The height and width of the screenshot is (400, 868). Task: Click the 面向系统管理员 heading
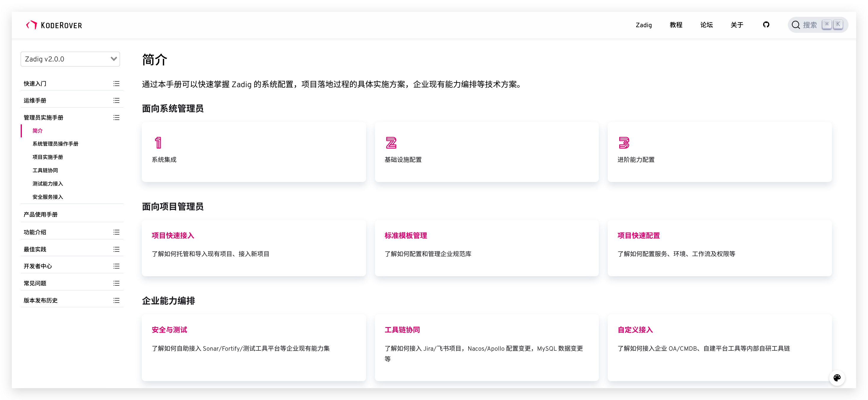coord(173,108)
